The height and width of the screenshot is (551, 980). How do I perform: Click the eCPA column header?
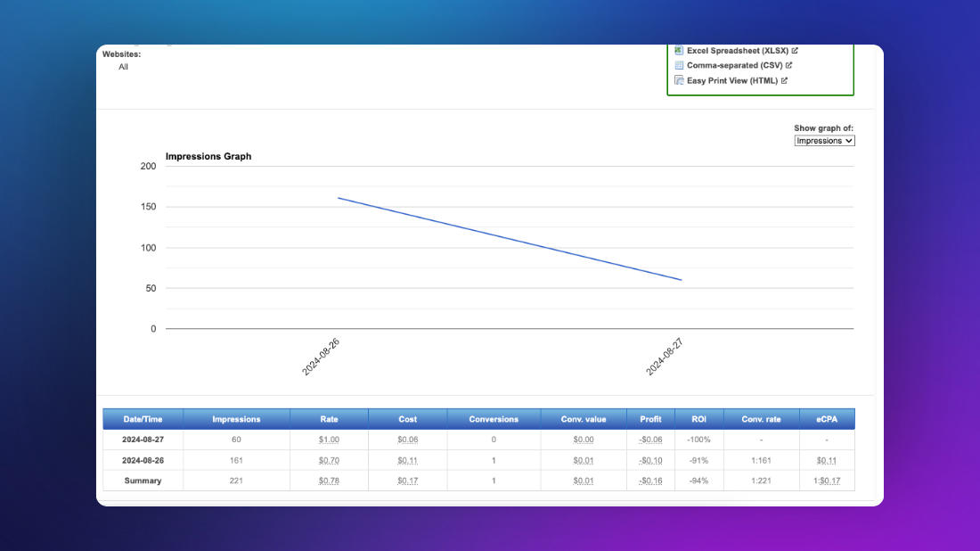(827, 419)
